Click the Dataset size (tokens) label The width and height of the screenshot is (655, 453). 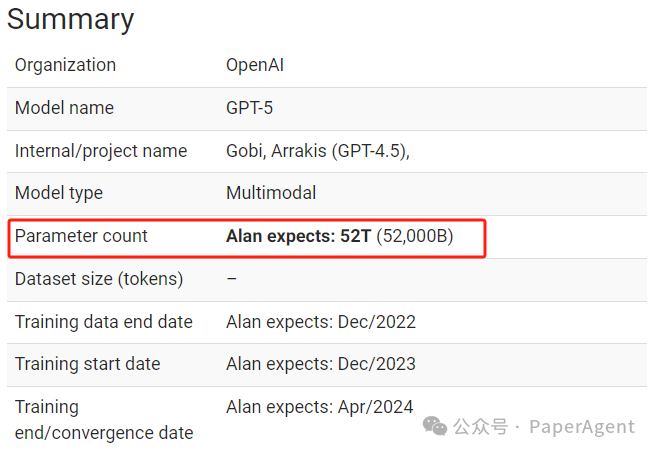[x=99, y=279]
